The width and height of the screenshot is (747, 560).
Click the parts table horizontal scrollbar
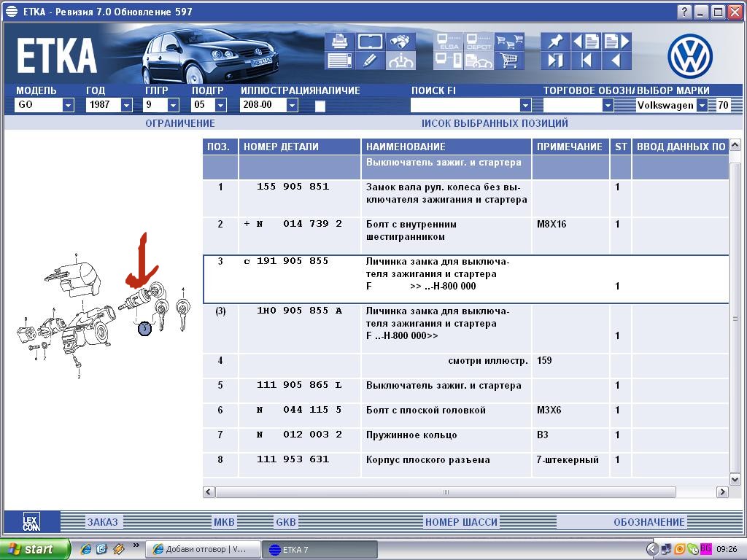pos(446,492)
